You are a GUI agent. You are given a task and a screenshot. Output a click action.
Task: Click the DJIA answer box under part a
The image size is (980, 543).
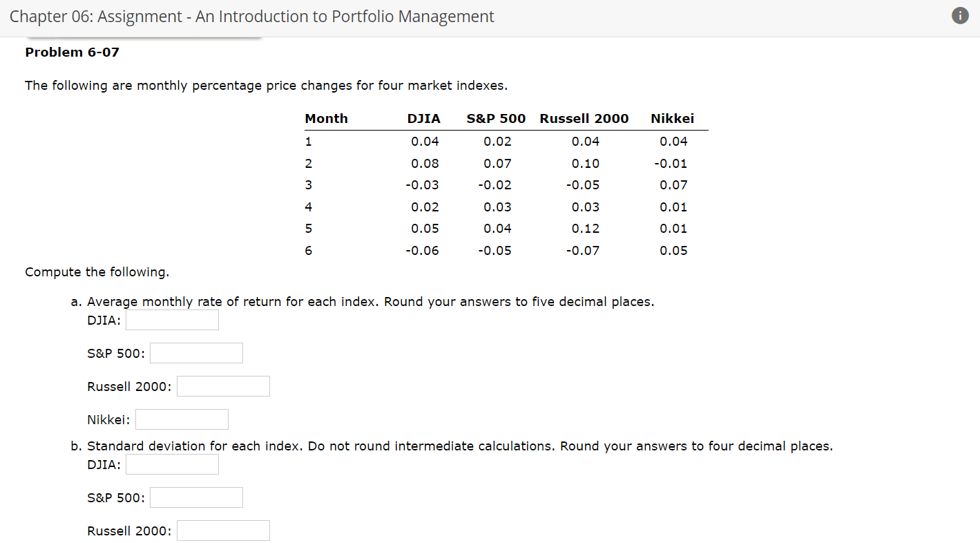(x=171, y=319)
